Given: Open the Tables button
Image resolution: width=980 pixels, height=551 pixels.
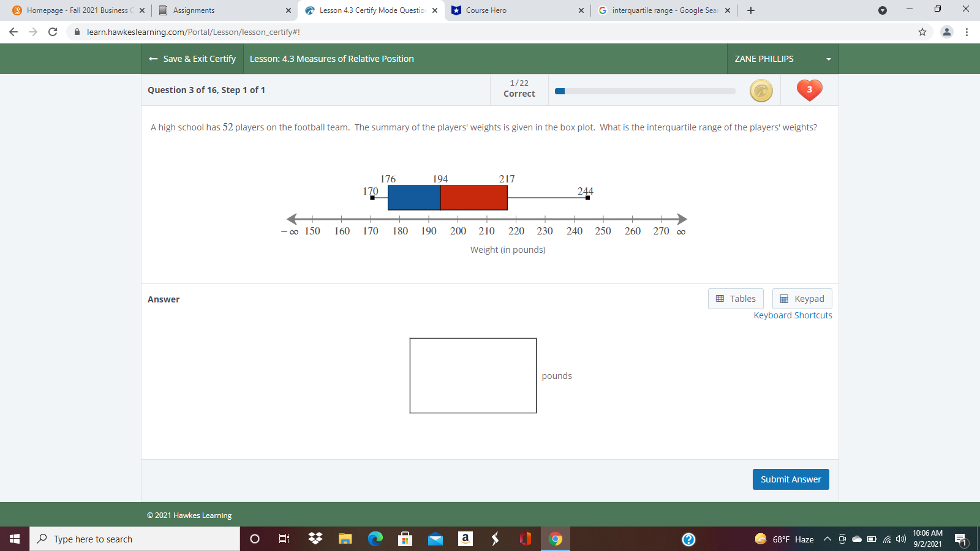Looking at the screenshot, I should [x=736, y=299].
